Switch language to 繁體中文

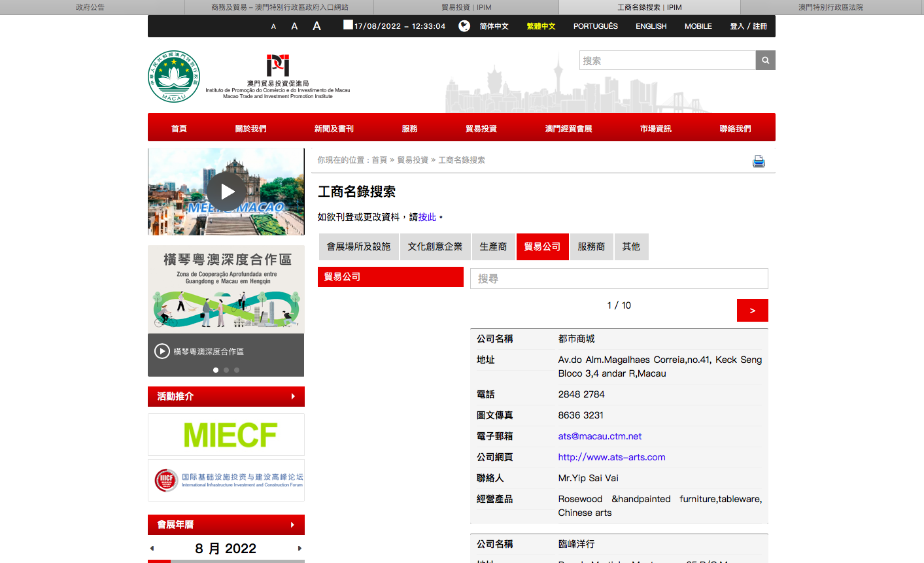tap(541, 26)
